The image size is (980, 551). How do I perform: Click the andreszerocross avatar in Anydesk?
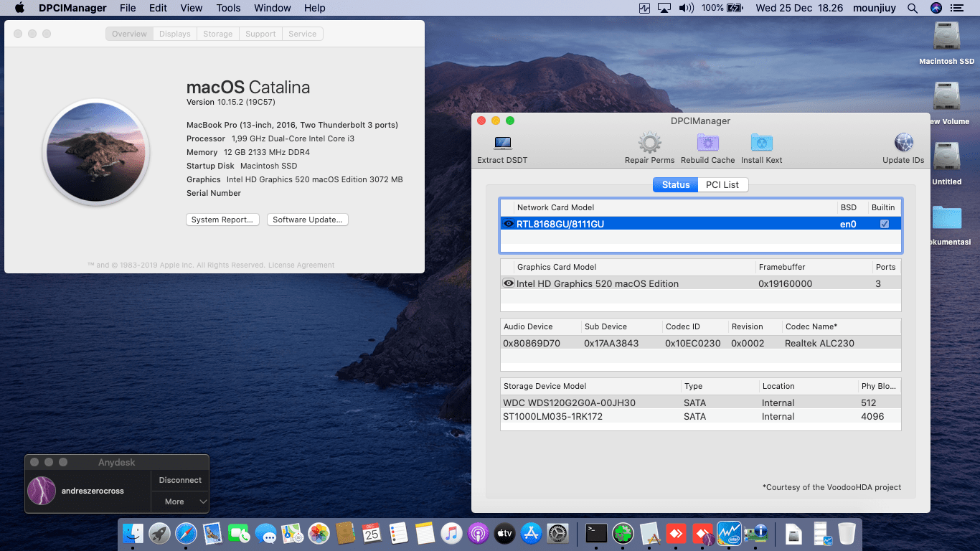click(42, 491)
